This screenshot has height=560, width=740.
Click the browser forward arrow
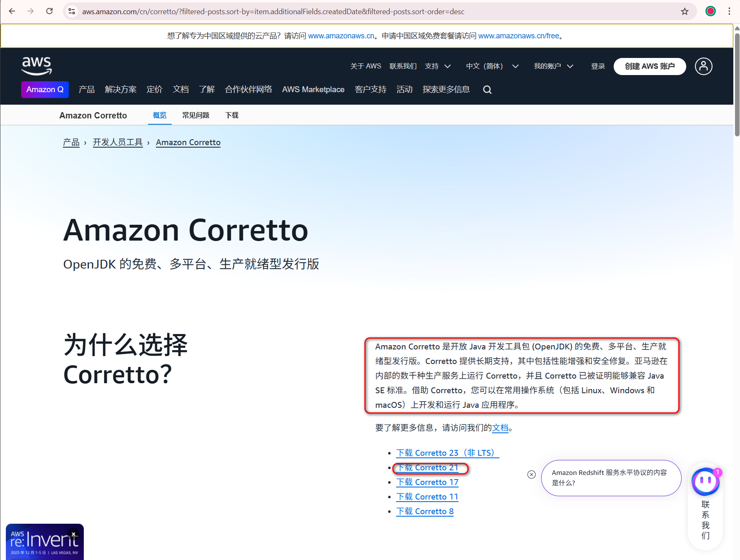pyautogui.click(x=30, y=11)
